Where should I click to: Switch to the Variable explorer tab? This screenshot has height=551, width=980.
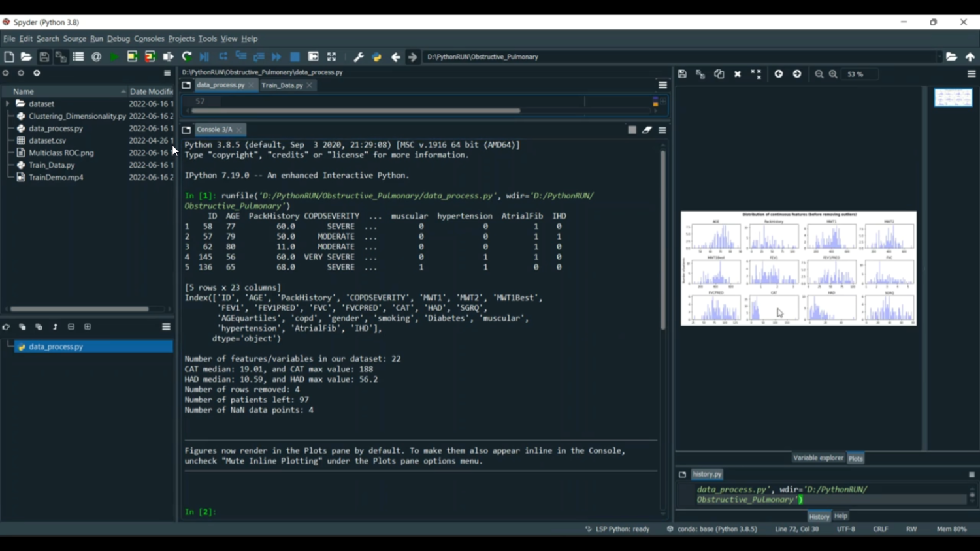point(818,458)
